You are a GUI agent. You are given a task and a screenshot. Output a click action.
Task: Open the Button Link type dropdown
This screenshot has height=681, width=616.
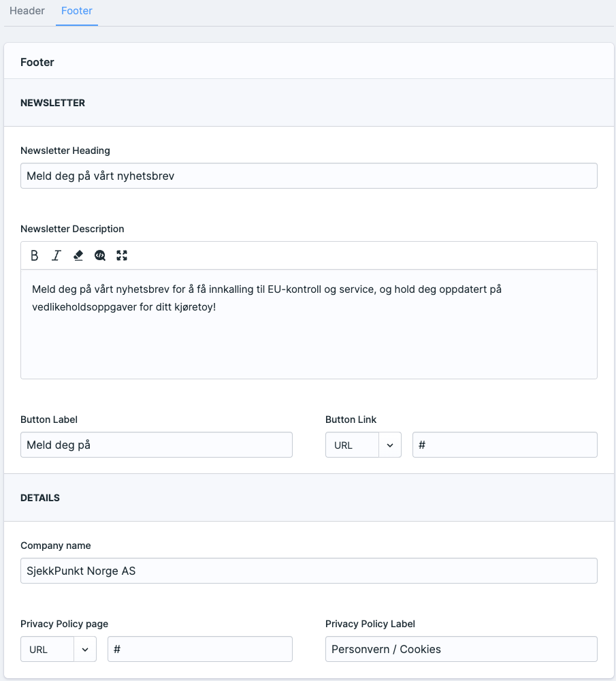tap(363, 445)
